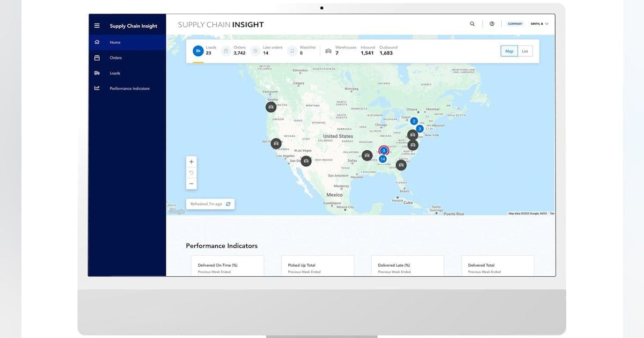Open the cluster of 2 loads near Toronto
The image size is (644, 338).
414,121
